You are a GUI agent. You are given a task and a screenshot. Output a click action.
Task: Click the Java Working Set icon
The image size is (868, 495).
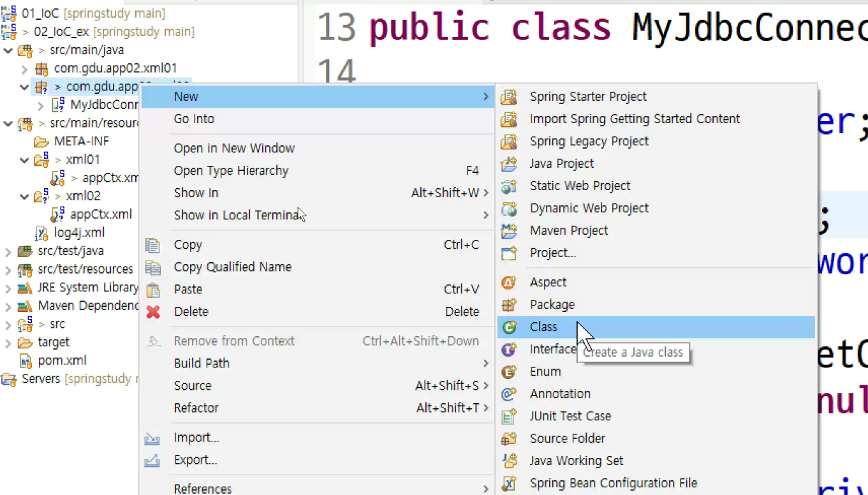click(x=508, y=461)
